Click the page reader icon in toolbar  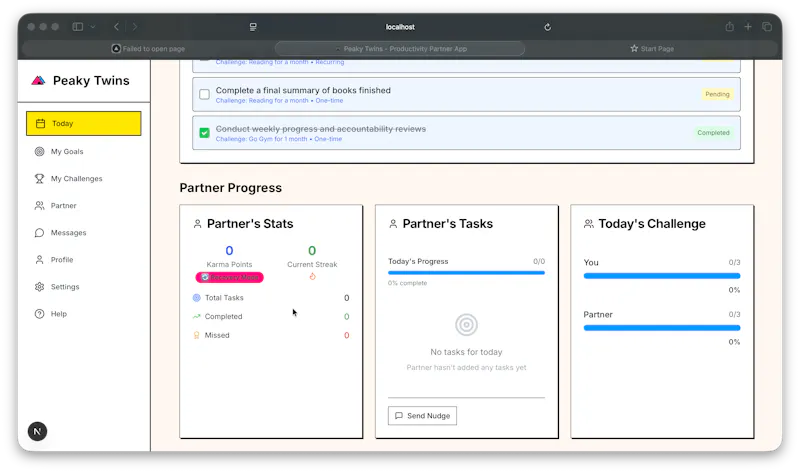click(x=253, y=27)
